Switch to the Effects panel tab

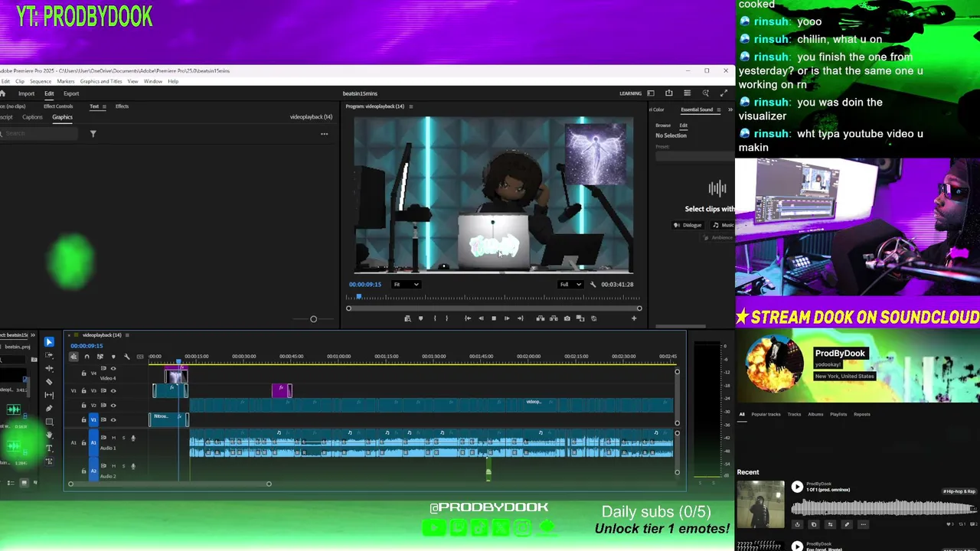pos(122,106)
